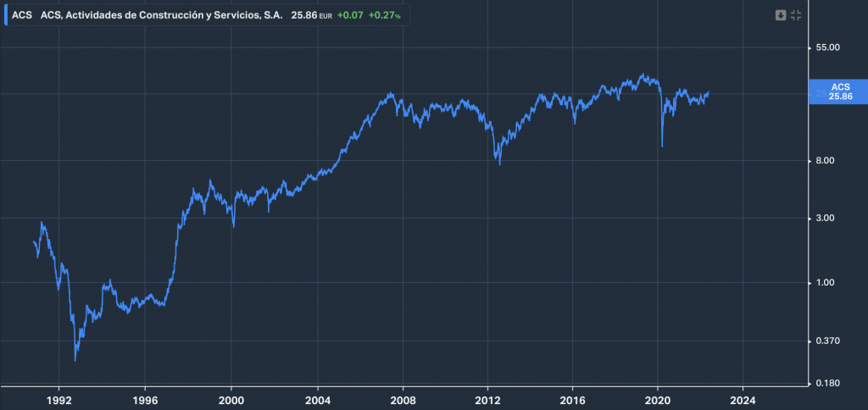Viewport: 868px width, 410px height.
Task: Click the blue ACS 25.86 price tag
Action: (x=839, y=92)
